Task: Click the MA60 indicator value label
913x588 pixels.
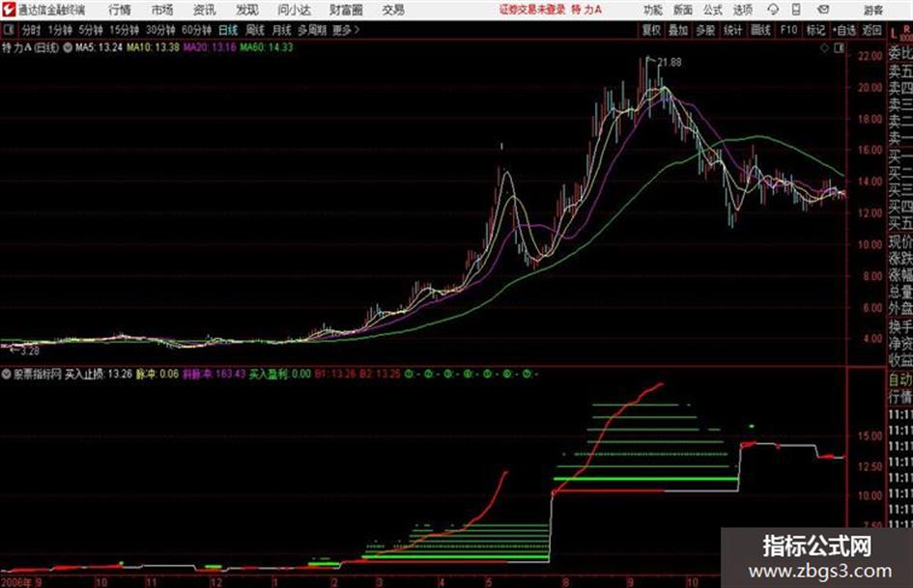Action: point(266,47)
